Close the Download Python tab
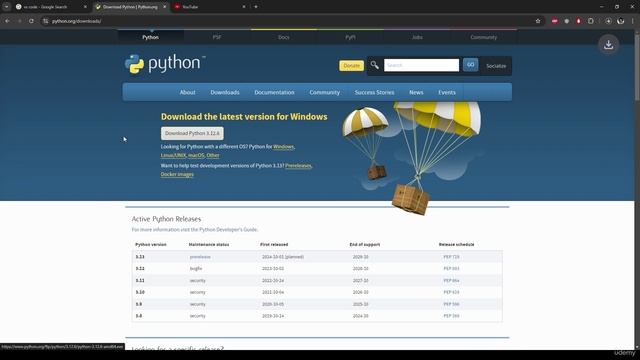Image resolution: width=640 pixels, height=360 pixels. click(x=164, y=7)
